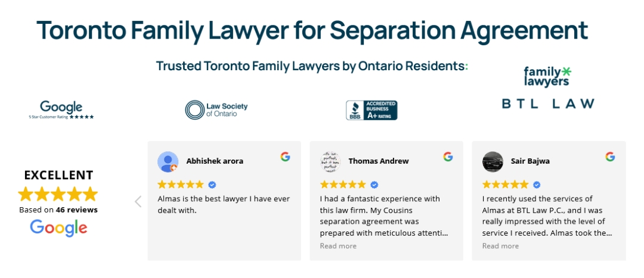Expand Thomas Andrew's review with Read more
644x278 pixels.
click(338, 246)
